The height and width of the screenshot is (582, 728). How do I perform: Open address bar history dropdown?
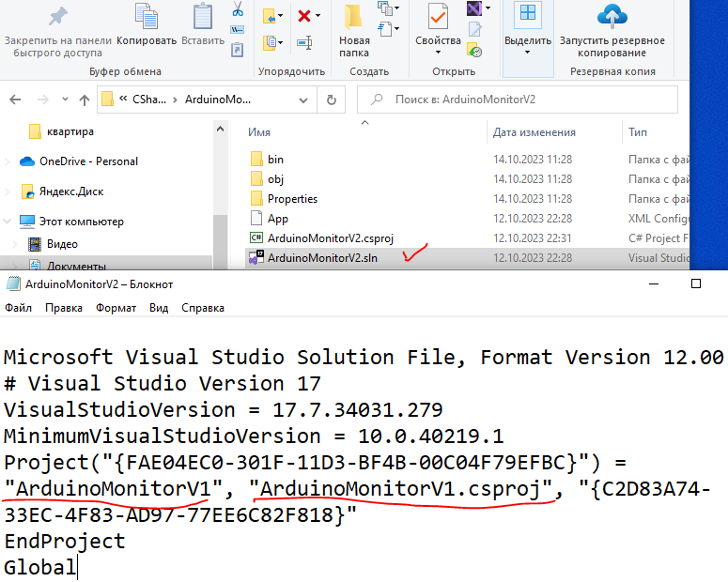tap(303, 100)
